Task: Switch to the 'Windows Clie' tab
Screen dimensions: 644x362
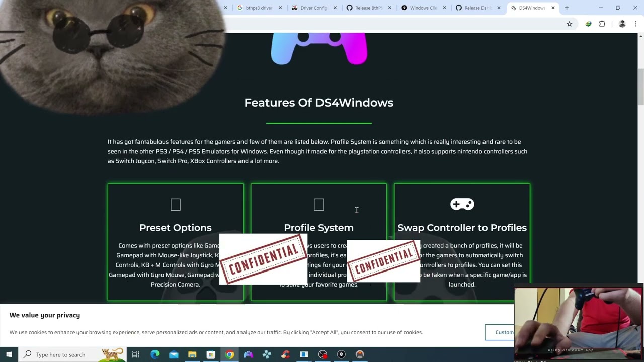Action: click(x=423, y=8)
